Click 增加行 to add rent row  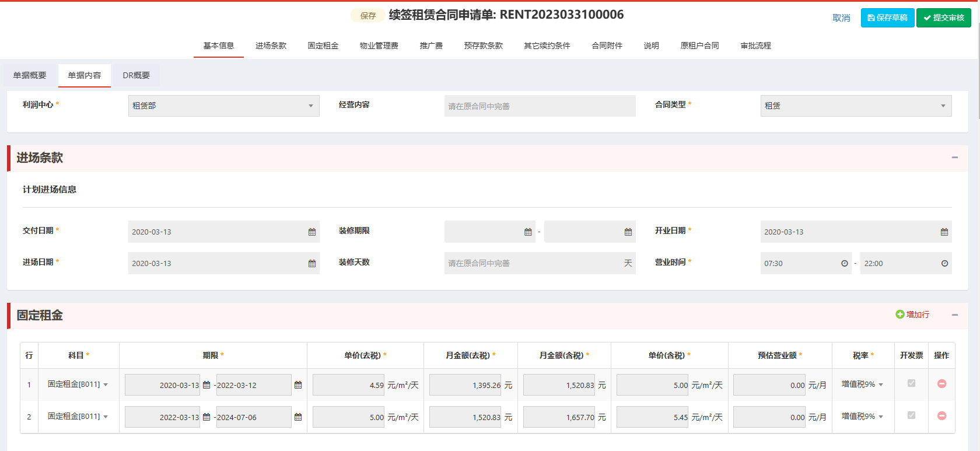(x=913, y=314)
